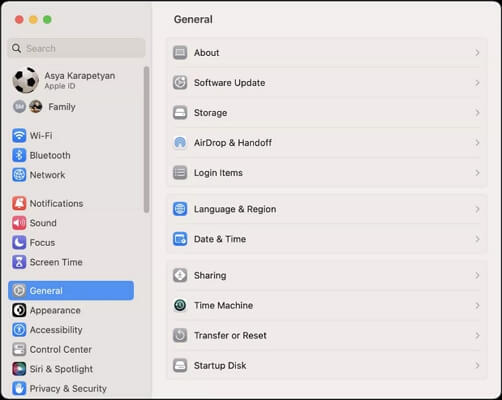Click the chevron on Storage row
The height and width of the screenshot is (400, 502).
[477, 113]
